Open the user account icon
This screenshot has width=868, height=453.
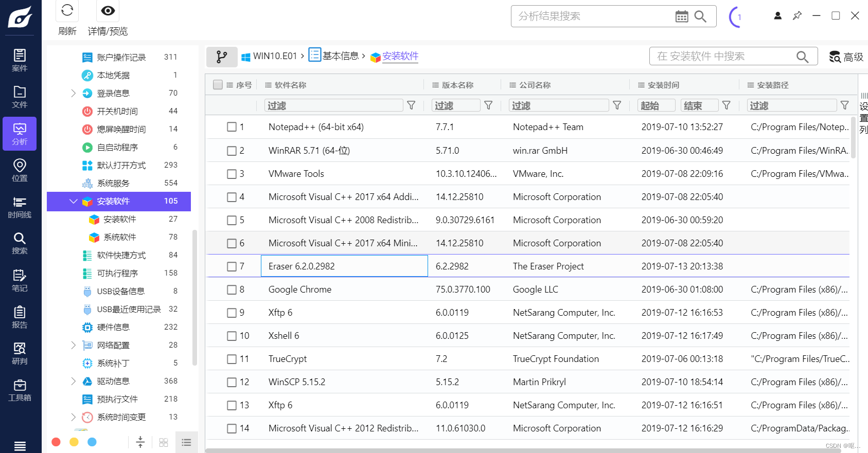tap(778, 16)
